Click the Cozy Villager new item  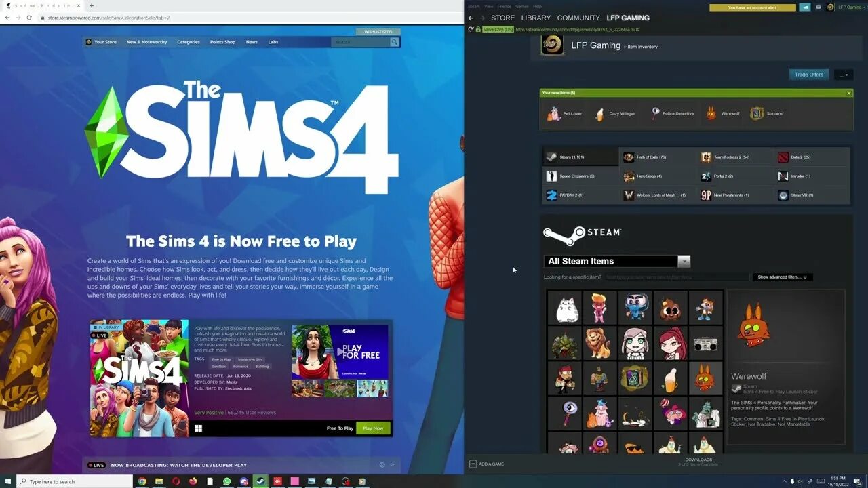pyautogui.click(x=615, y=114)
